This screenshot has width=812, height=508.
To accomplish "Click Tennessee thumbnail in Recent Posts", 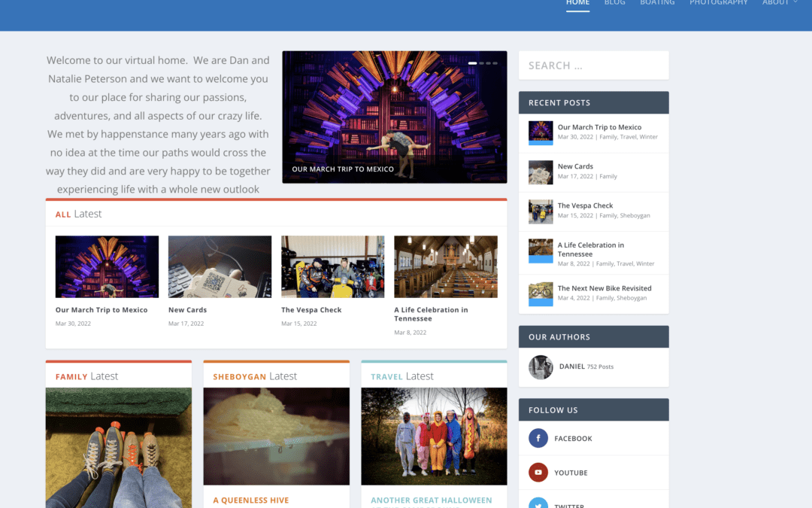I will [541, 251].
